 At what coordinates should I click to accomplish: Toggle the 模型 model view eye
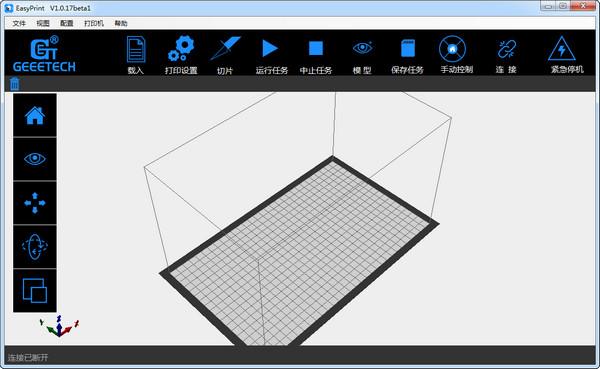pyautogui.click(x=362, y=48)
